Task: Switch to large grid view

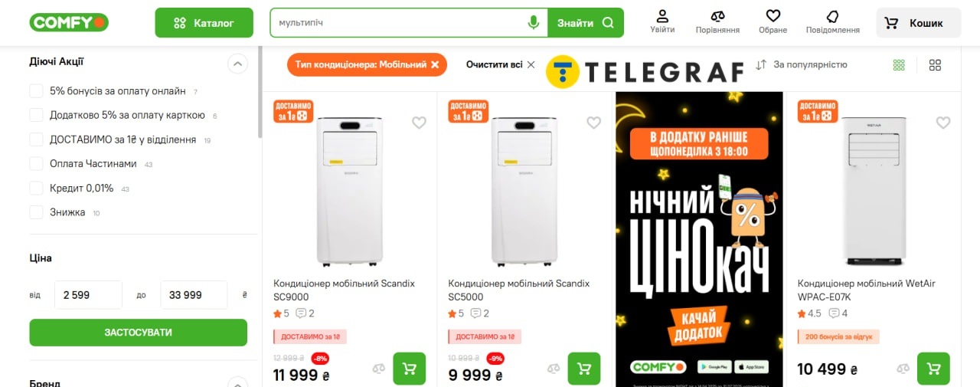Action: 935,65
